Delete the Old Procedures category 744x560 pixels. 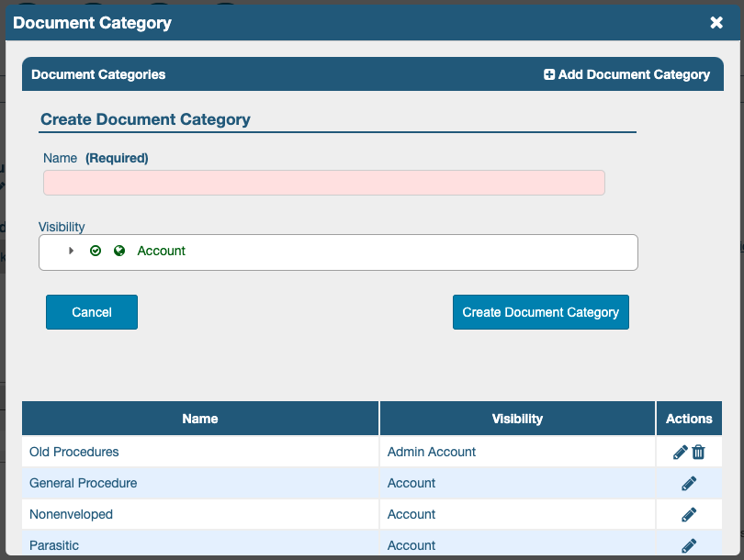[699, 452]
